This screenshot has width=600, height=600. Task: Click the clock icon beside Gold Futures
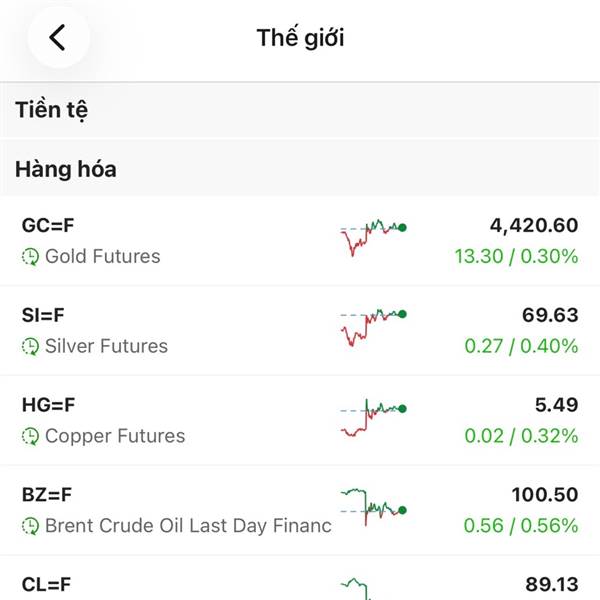30,257
